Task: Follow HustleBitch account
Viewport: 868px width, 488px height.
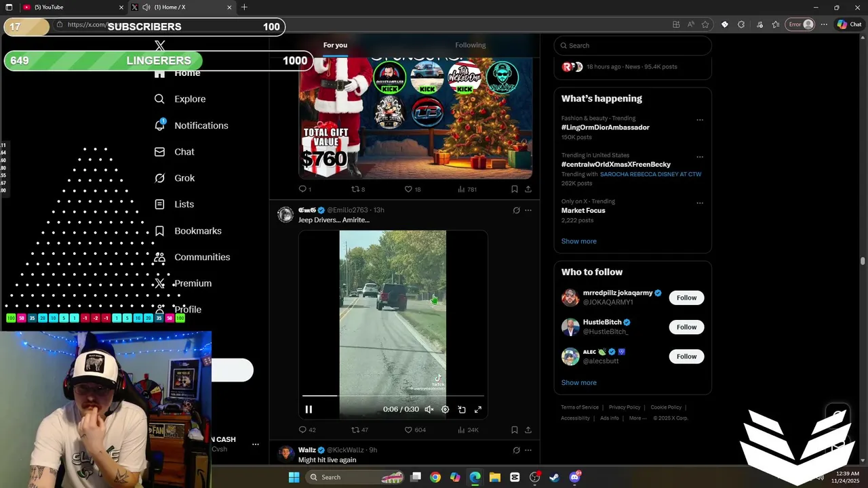Action: tap(686, 327)
